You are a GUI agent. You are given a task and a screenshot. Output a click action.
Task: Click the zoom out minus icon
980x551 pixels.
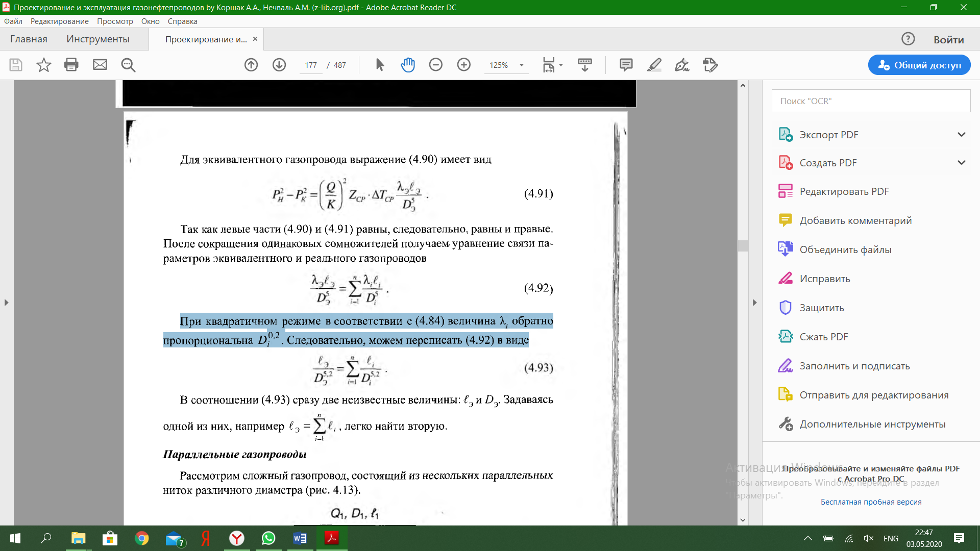(436, 65)
